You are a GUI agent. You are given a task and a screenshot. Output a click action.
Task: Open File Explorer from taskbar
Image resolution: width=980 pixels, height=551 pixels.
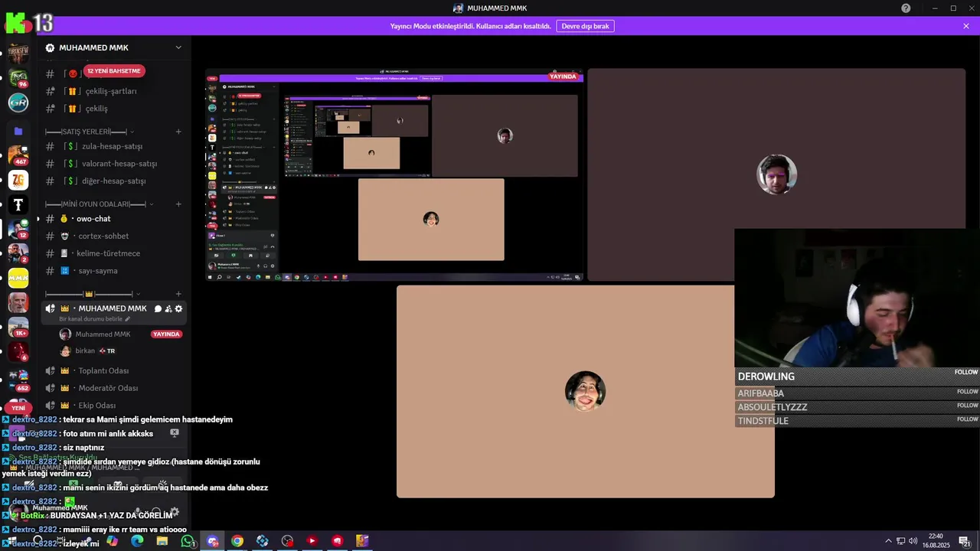click(162, 541)
